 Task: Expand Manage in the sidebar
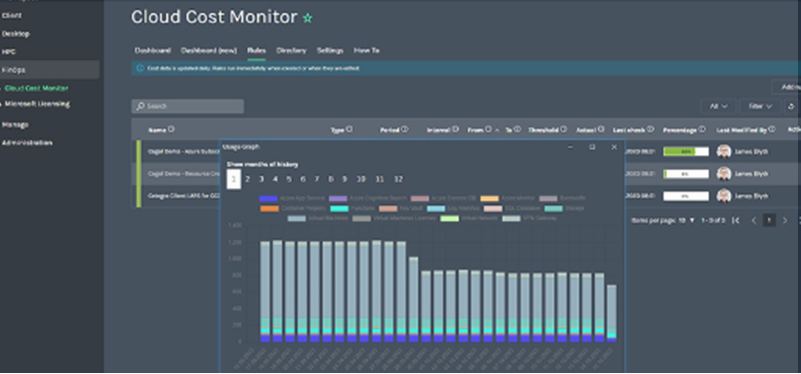(x=15, y=125)
